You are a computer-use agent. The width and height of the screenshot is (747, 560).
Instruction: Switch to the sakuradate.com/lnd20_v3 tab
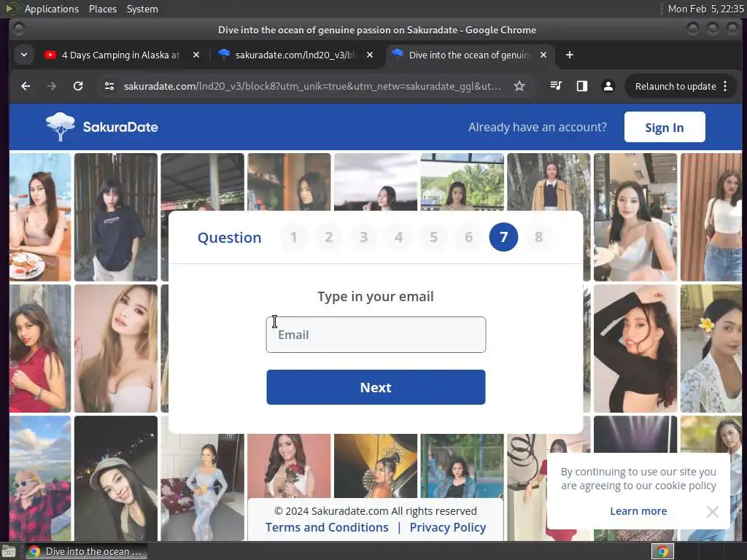click(295, 55)
